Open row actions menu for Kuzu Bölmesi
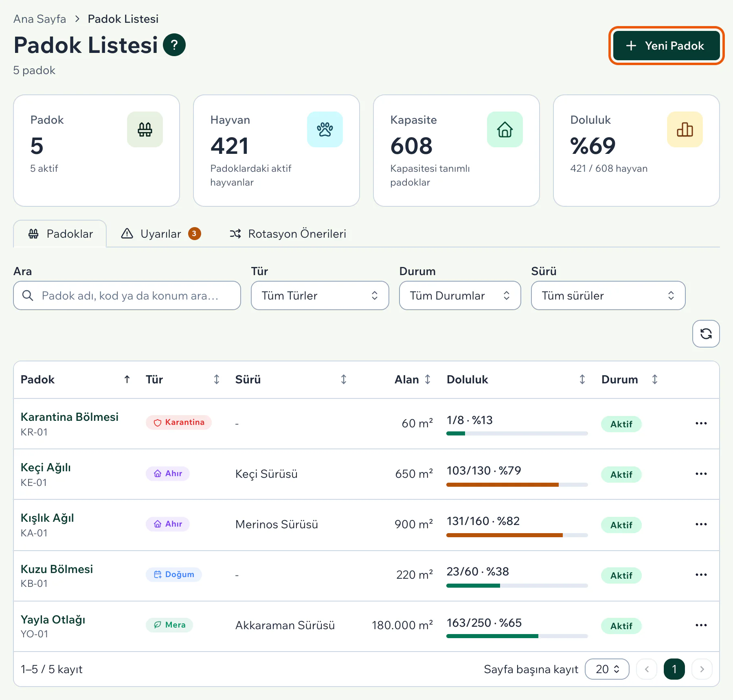The image size is (733, 700). pos(701,575)
